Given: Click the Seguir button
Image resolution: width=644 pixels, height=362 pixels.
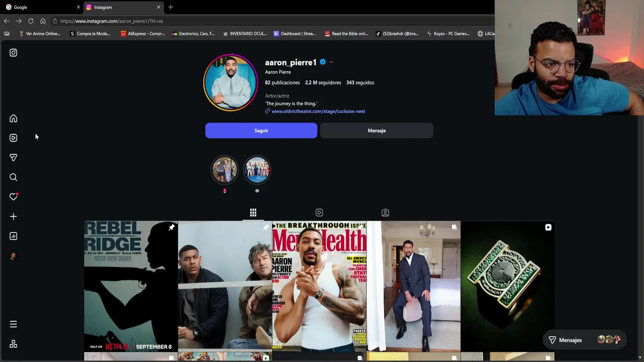Looking at the screenshot, I should click(261, 131).
